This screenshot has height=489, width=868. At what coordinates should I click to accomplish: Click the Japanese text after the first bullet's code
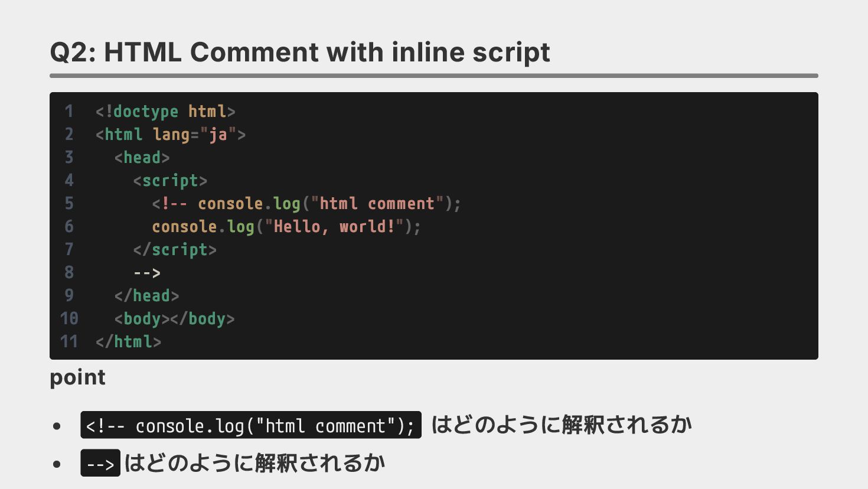click(561, 425)
